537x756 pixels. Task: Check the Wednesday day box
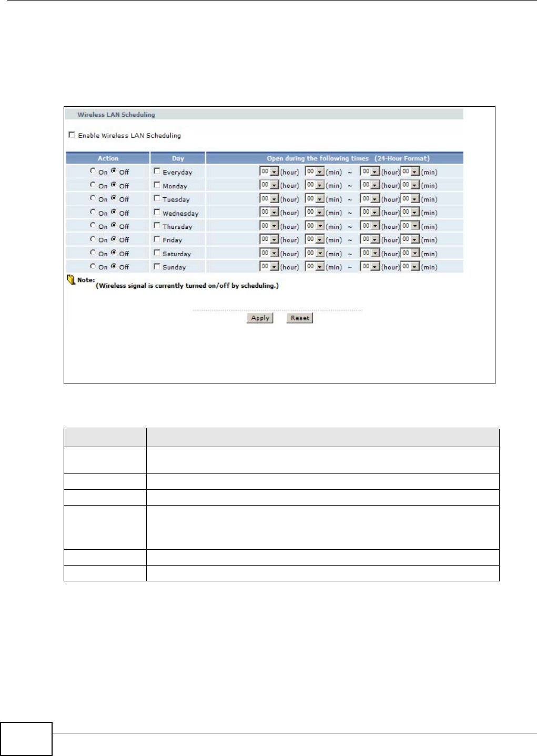click(x=157, y=212)
